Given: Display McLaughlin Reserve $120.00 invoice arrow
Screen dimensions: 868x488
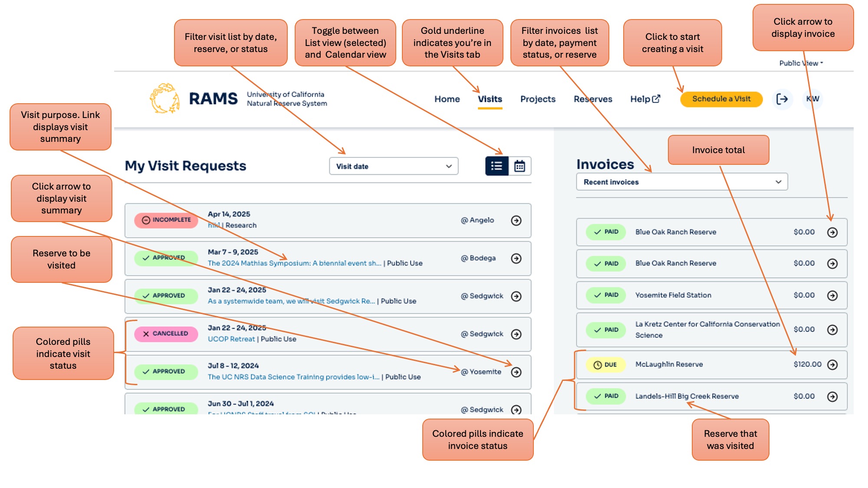Looking at the screenshot, I should (832, 365).
